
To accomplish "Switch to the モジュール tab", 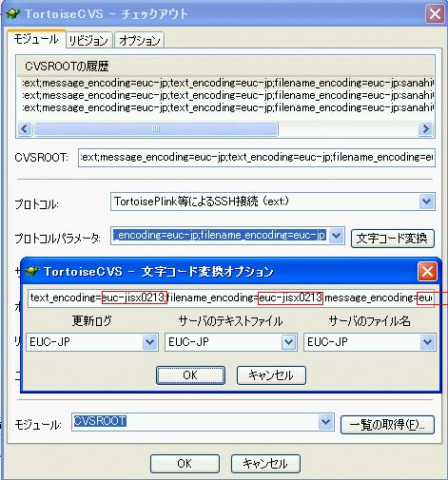I will pyautogui.click(x=36, y=39).
